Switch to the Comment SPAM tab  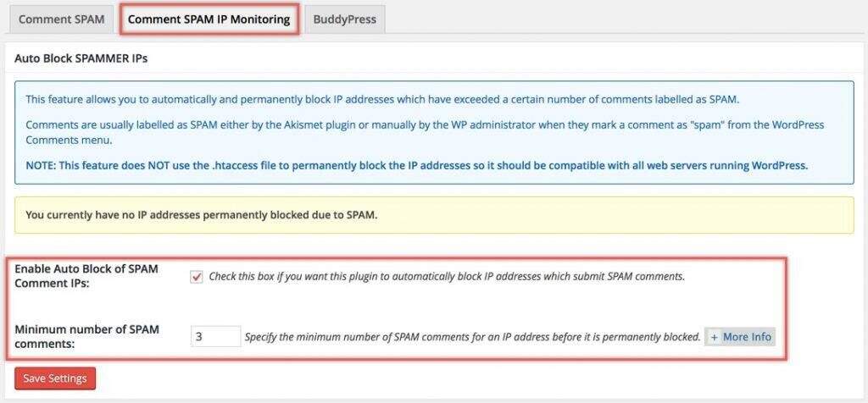(61, 19)
